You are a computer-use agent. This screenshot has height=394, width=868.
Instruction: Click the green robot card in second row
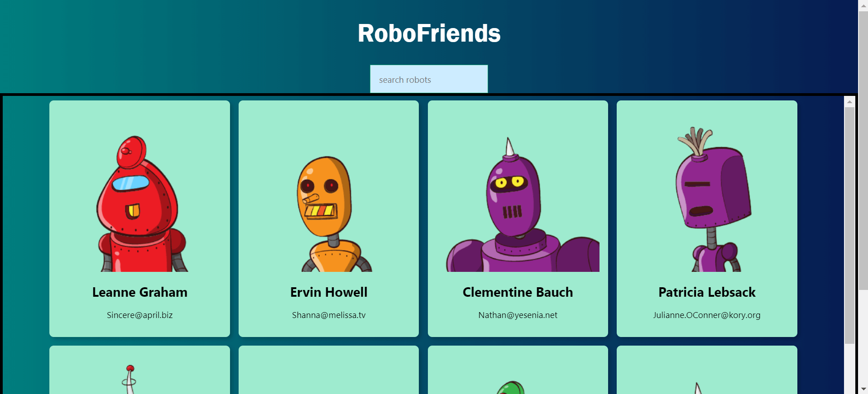(518, 370)
